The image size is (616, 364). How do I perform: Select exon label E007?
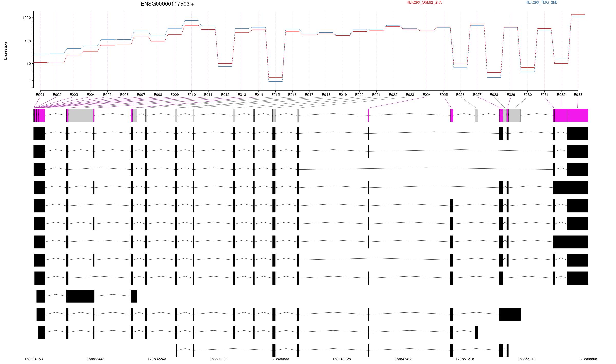point(141,95)
